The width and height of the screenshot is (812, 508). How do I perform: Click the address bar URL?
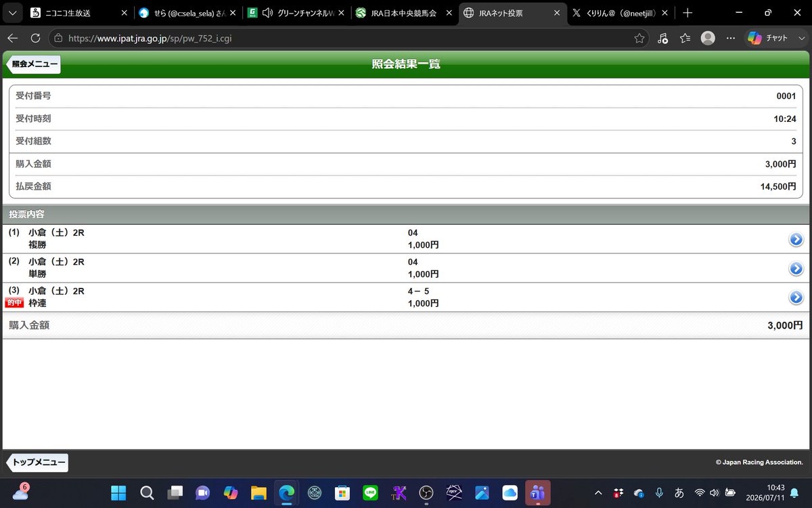[150, 39]
